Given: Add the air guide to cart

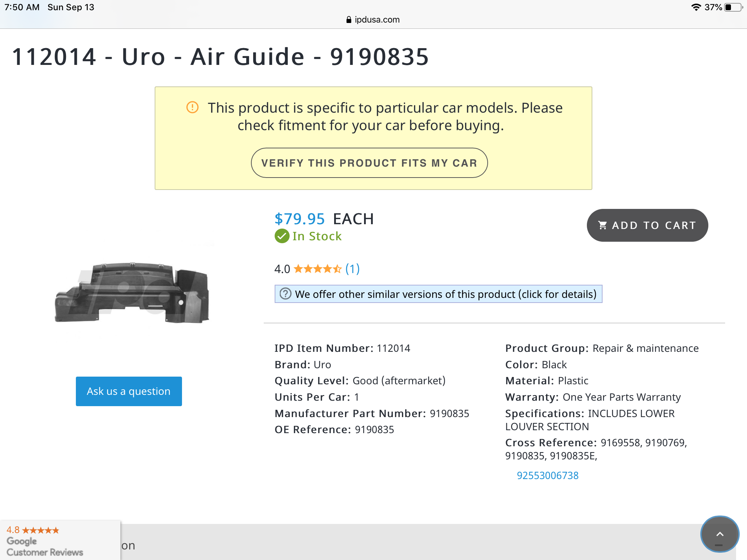Looking at the screenshot, I should coord(647,225).
